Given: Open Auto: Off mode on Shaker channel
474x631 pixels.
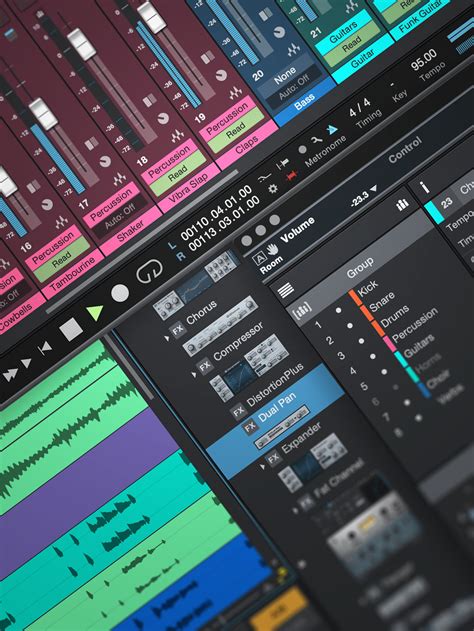Looking at the screenshot, I should 120,218.
